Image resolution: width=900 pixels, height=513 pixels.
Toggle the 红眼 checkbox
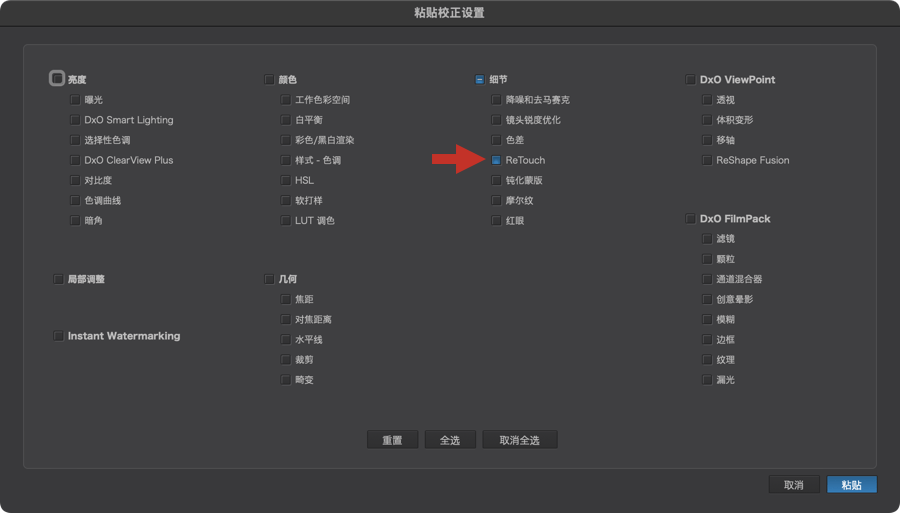coord(496,220)
